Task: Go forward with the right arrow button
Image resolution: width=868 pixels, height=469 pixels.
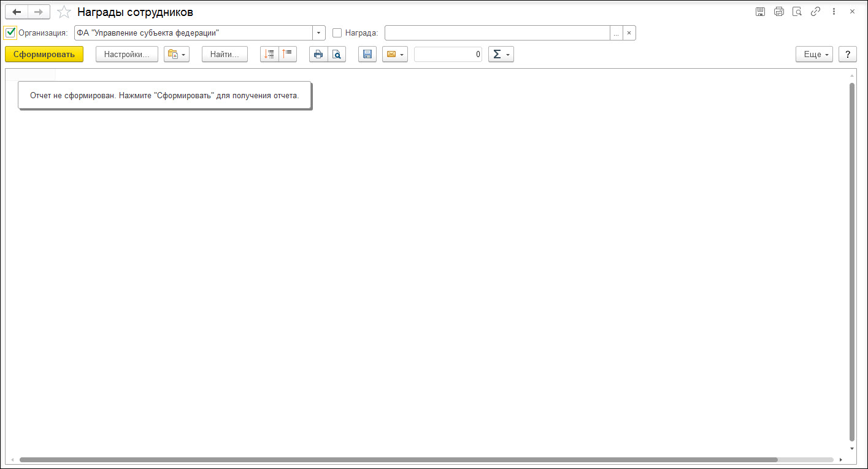Action: (x=39, y=12)
